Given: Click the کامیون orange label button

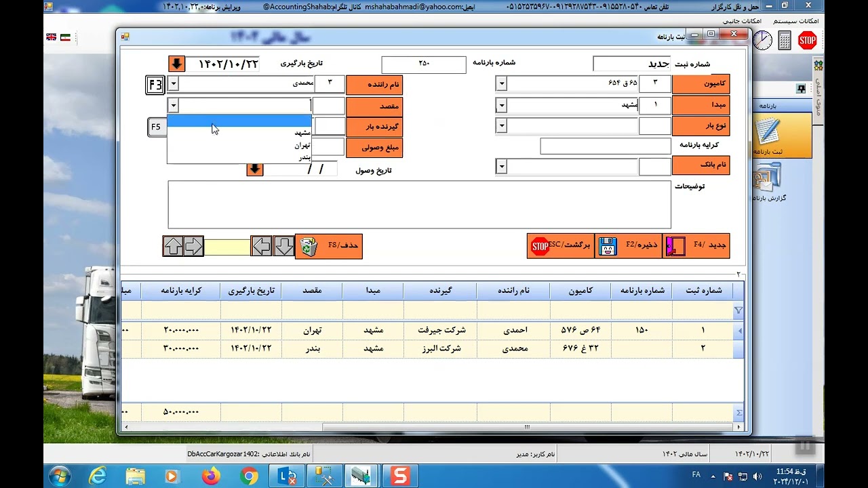Looking at the screenshot, I should tap(701, 84).
